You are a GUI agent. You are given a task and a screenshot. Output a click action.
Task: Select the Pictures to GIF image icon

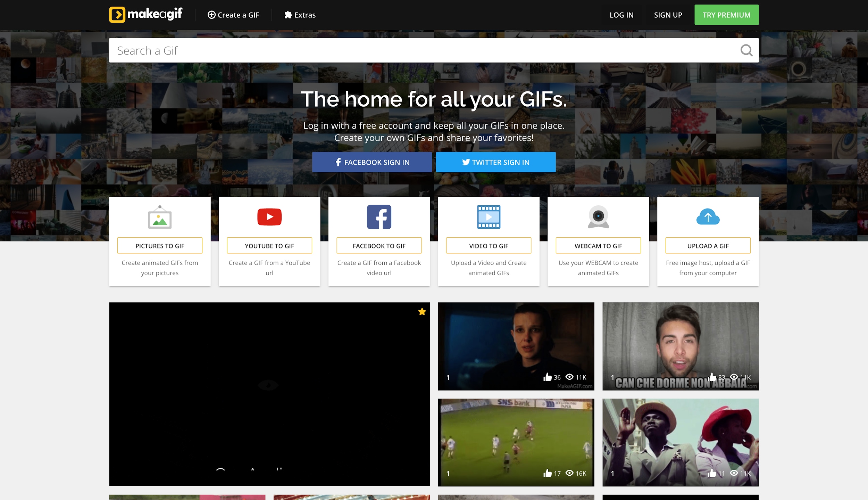click(x=160, y=217)
